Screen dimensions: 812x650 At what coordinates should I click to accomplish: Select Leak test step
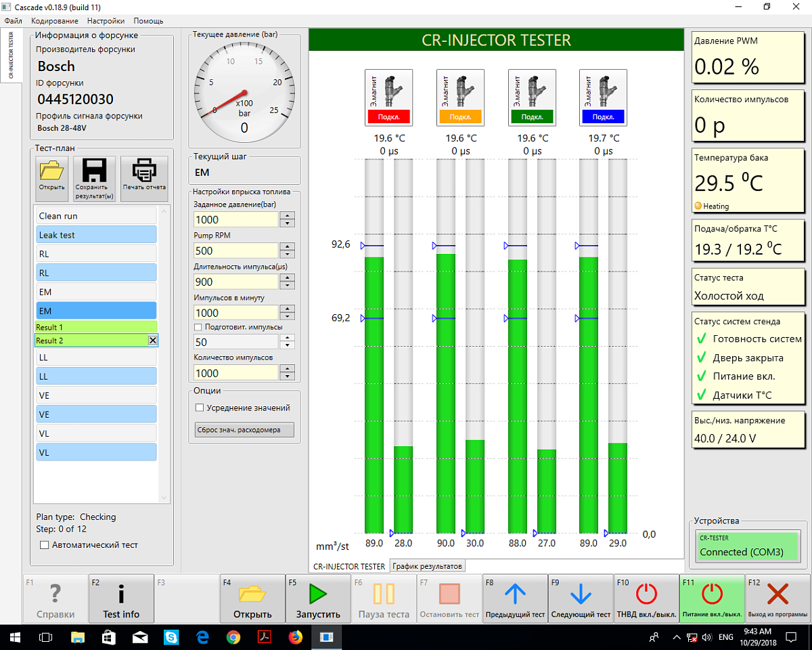click(x=96, y=235)
